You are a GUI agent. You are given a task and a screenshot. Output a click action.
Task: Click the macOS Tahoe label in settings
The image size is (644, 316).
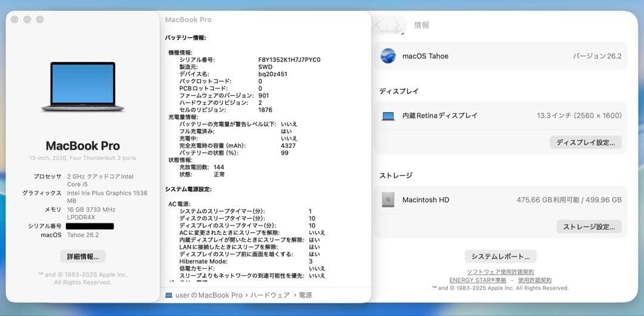tap(426, 56)
